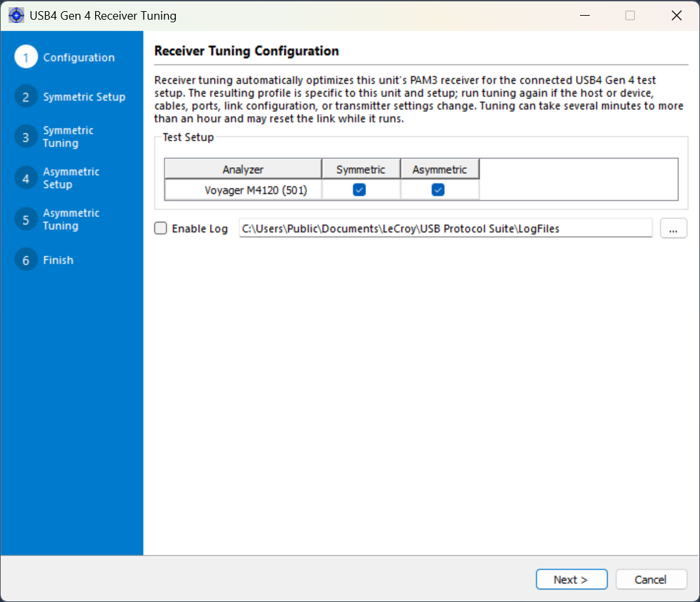Image resolution: width=700 pixels, height=602 pixels.
Task: Uncheck the Symmetric checkbox for Voyager M4120
Action: click(360, 190)
